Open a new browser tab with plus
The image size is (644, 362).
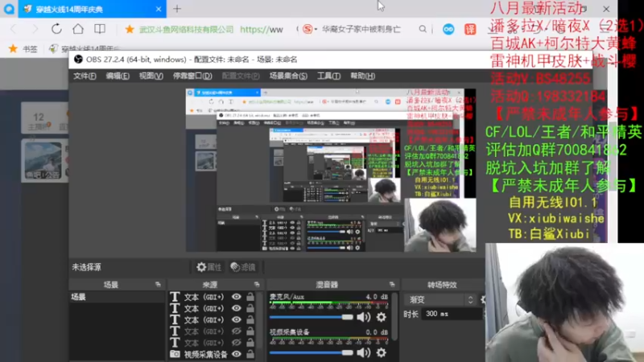pos(177,9)
